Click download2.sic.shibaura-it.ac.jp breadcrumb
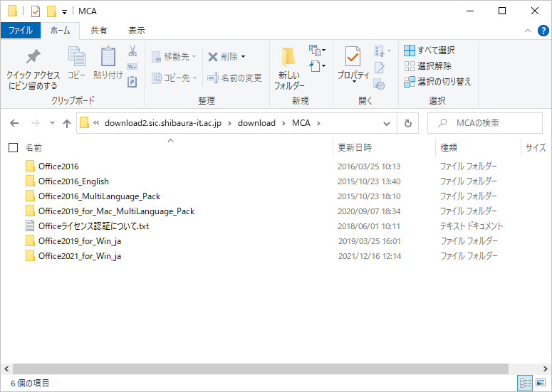Image resolution: width=552 pixels, height=392 pixels. (163, 123)
